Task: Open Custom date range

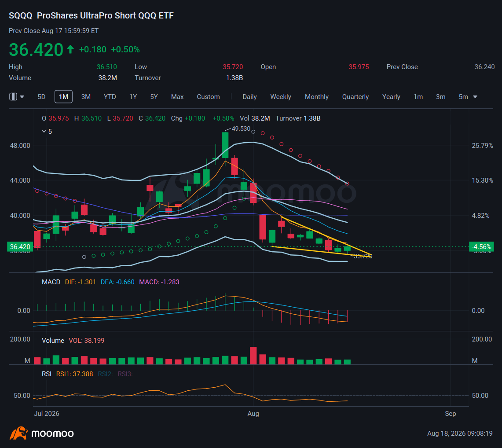Action: tap(208, 97)
